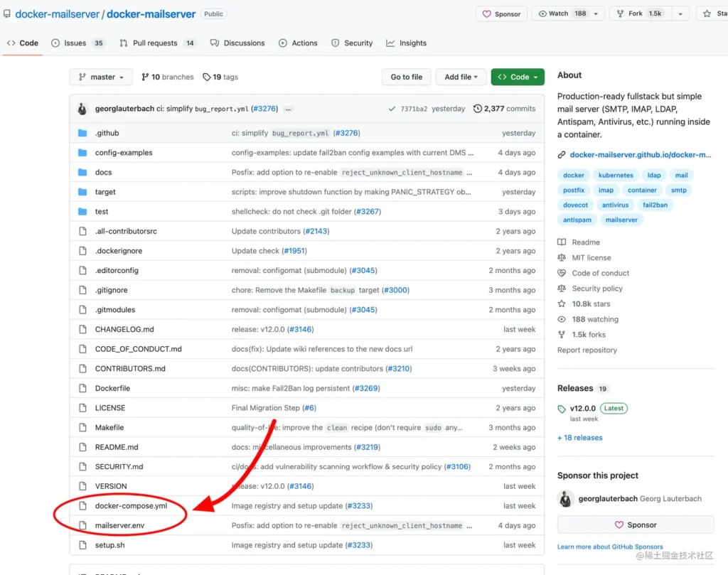Click the star icon in the header
The height and width of the screenshot is (575, 728).
(707, 14)
